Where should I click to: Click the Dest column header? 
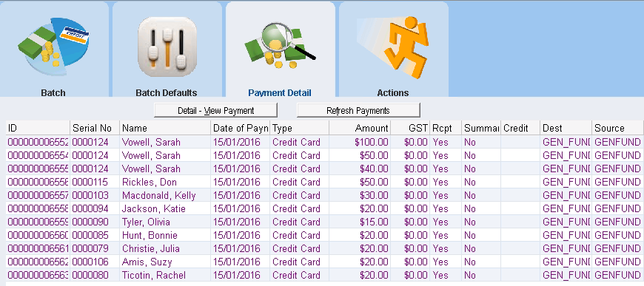[566, 128]
